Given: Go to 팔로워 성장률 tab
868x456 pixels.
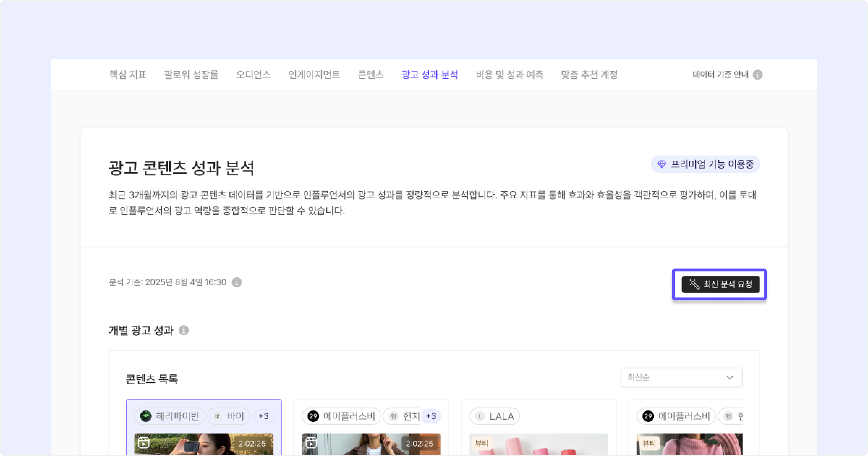Looking at the screenshot, I should (191, 75).
